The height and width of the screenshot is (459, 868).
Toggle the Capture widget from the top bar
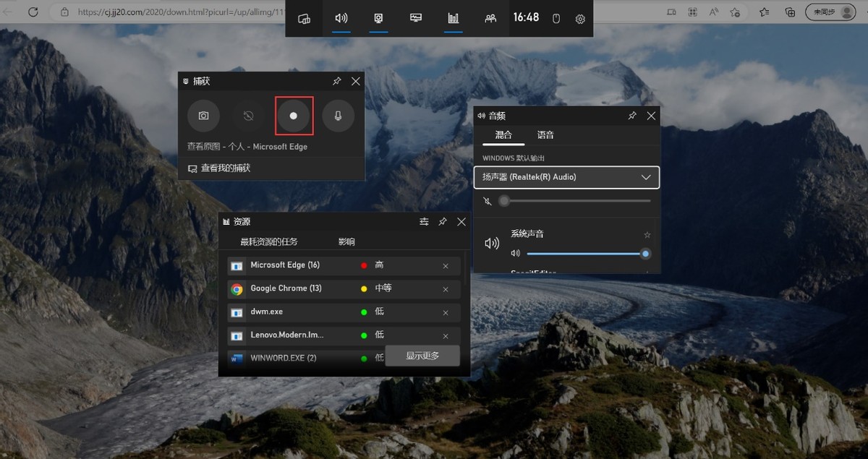pos(378,19)
